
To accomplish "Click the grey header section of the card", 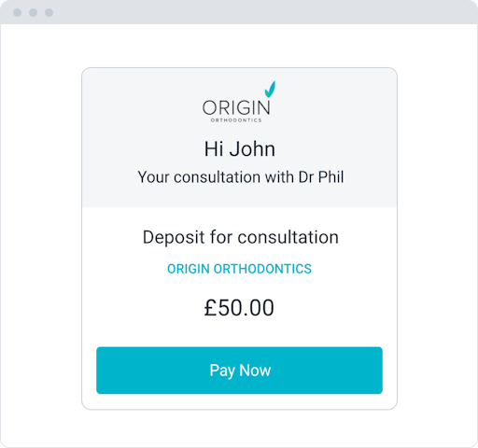I will pos(239,137).
